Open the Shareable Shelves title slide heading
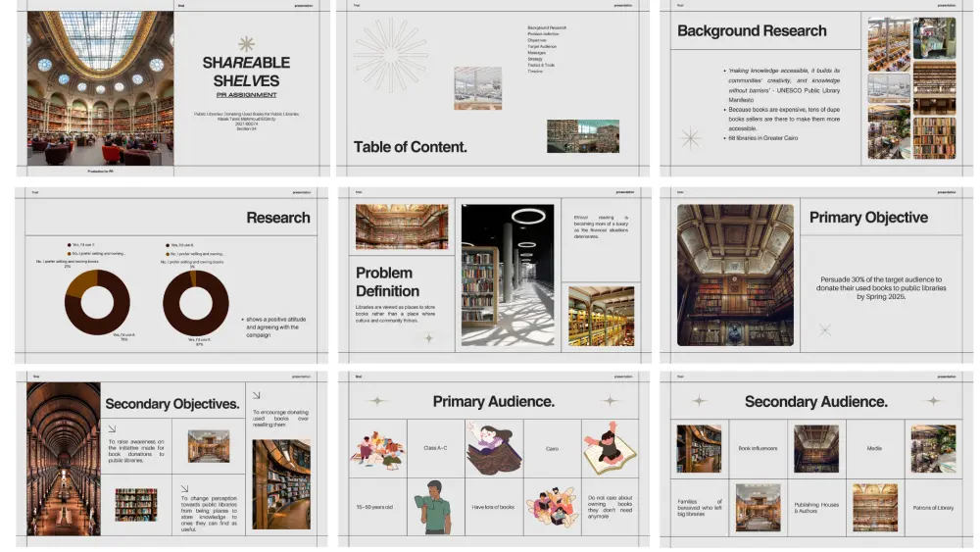The height and width of the screenshot is (552, 980). (246, 72)
